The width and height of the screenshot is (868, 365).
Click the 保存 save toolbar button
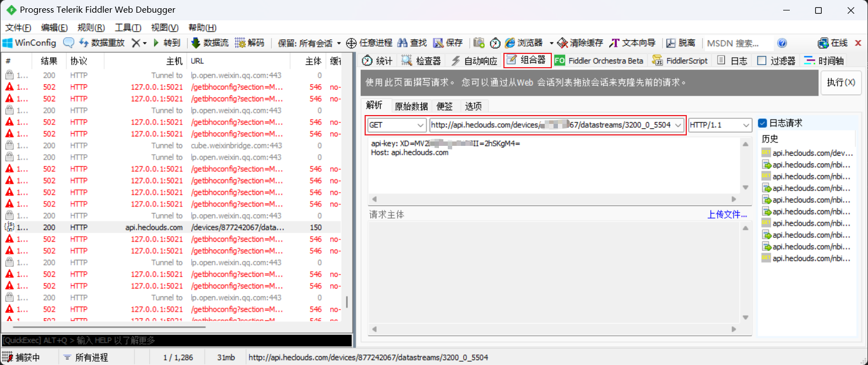point(448,43)
